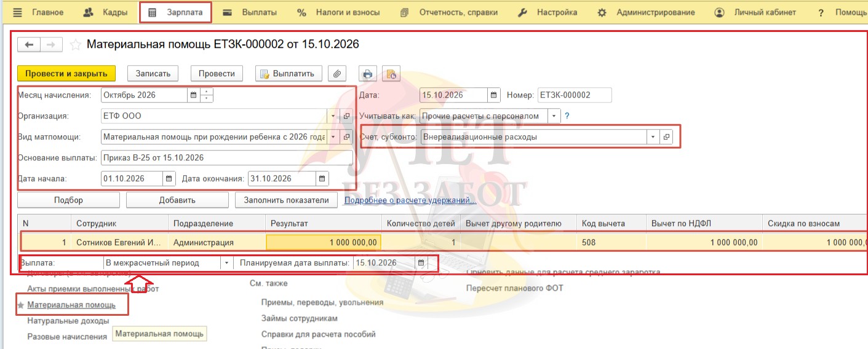Click the Месяц начисления month stepper

pos(207,95)
